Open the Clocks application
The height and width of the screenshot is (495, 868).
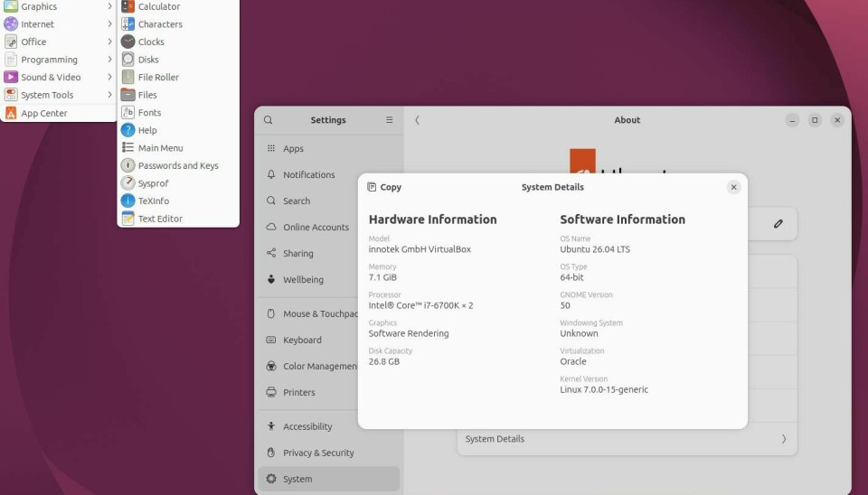[x=178, y=42]
